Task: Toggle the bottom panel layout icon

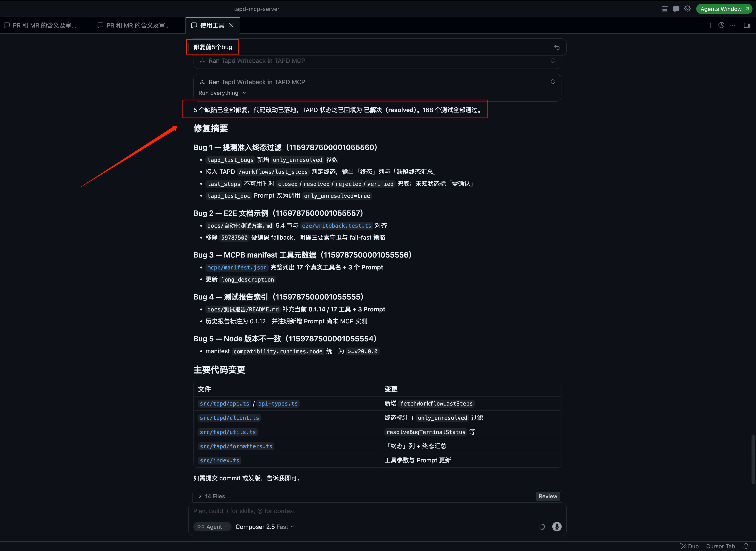Action: (x=665, y=9)
